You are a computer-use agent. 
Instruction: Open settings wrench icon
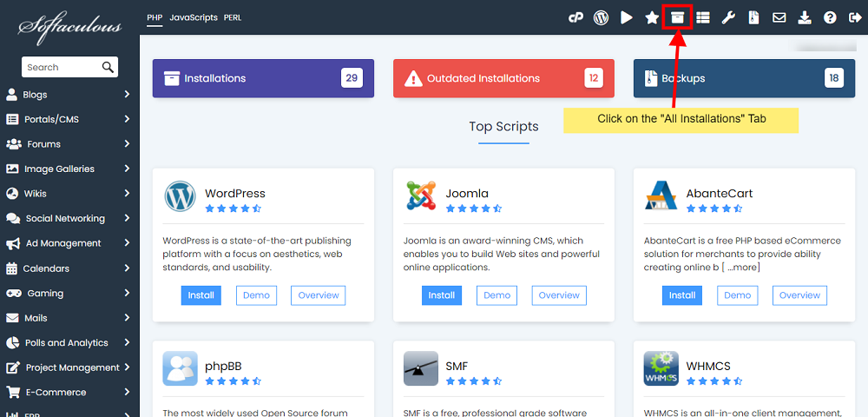[x=728, y=17]
